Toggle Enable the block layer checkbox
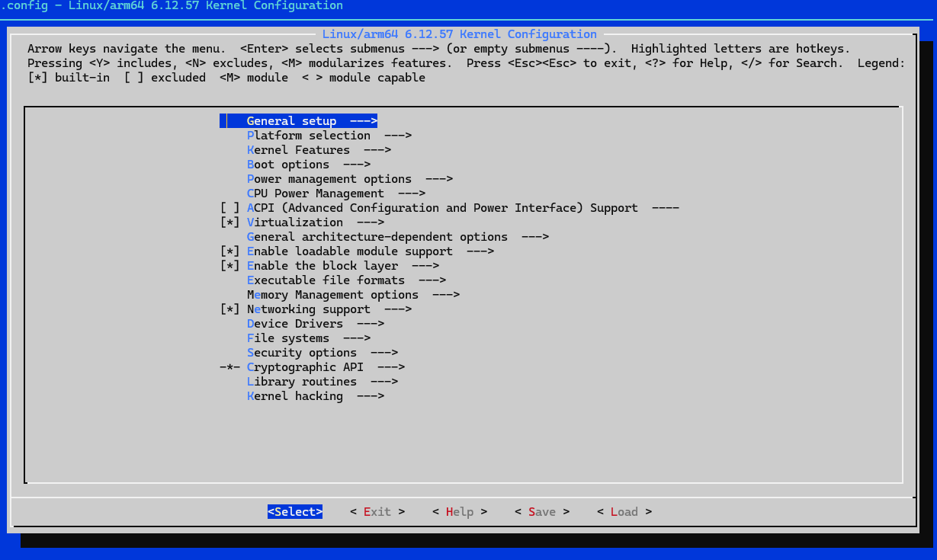This screenshot has width=937, height=560. point(230,266)
